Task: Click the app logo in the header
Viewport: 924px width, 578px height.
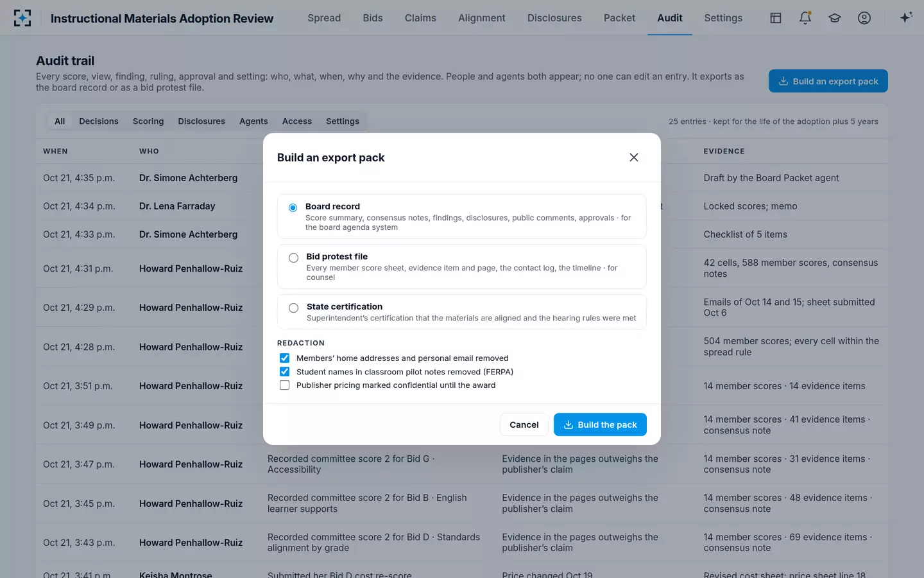Action: 22,18
